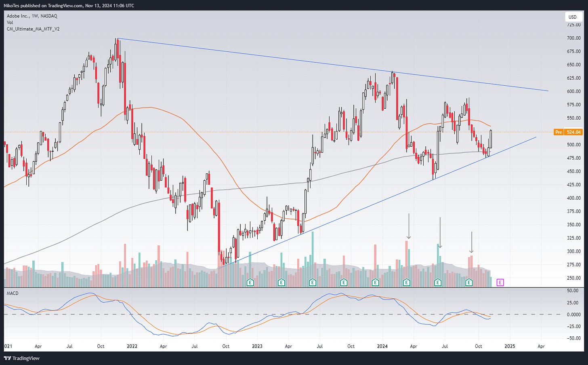588x365 pixels.
Task: Select the Vol indicator legend
Action: pyautogui.click(x=10, y=23)
